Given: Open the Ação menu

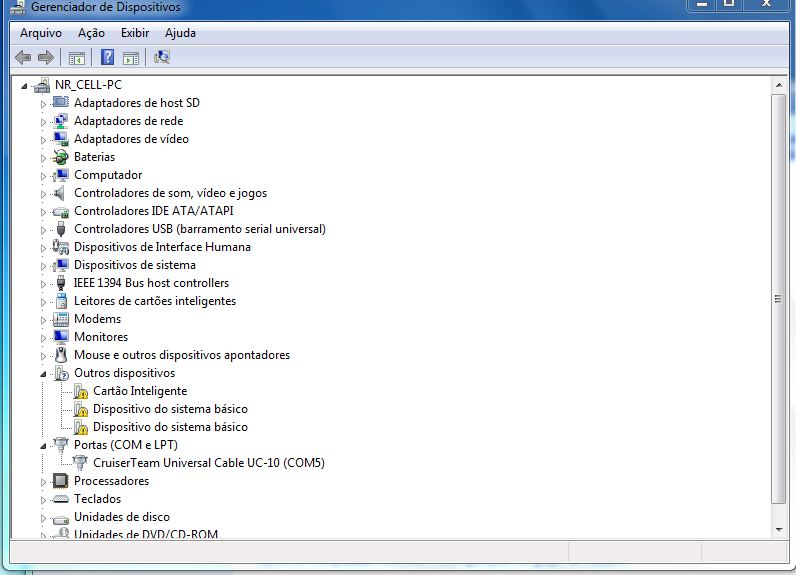Looking at the screenshot, I should click(x=91, y=33).
